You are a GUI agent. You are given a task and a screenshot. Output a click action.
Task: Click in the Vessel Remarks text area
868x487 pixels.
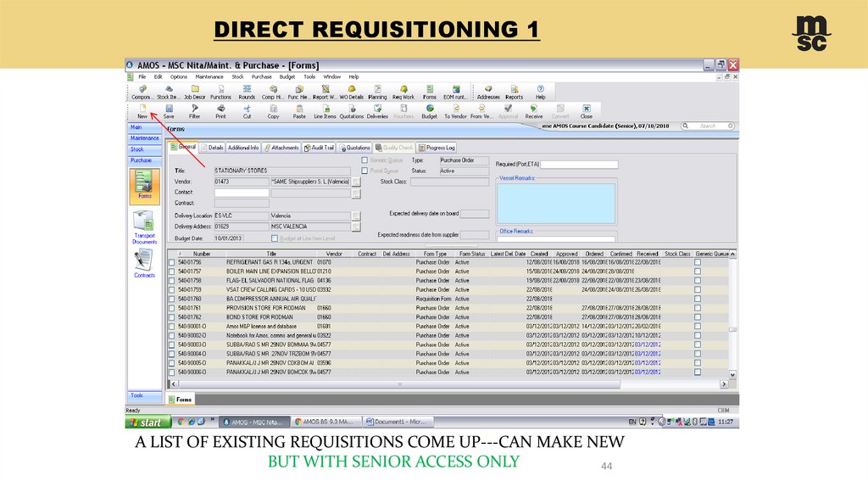point(556,204)
